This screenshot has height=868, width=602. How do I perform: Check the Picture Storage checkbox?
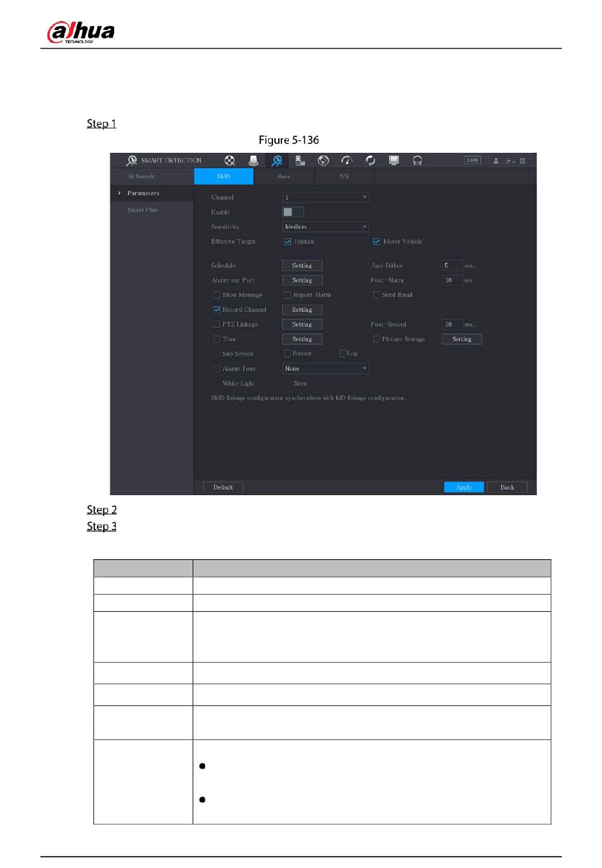[376, 339]
